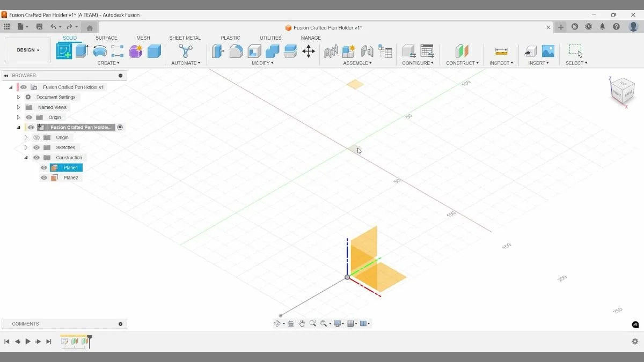Viewport: 644px width, 362px height.
Task: Toggle visibility of Plane2
Action: click(x=44, y=178)
